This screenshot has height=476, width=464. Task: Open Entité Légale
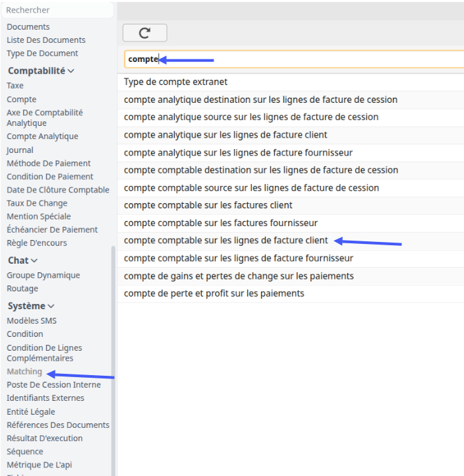point(31,412)
